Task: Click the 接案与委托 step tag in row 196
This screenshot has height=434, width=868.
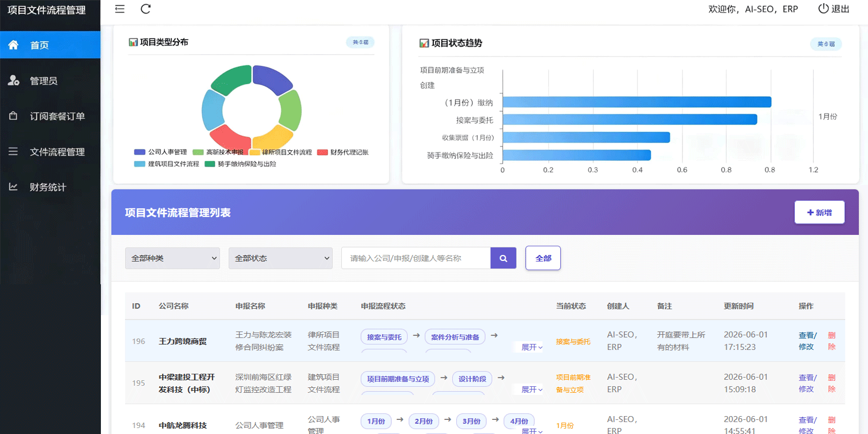Action: tap(384, 337)
